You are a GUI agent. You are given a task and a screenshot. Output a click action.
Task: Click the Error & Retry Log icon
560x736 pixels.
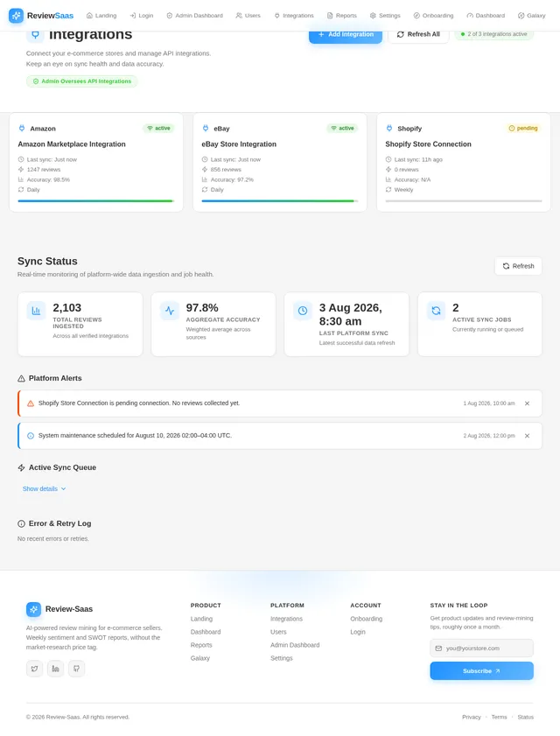[21, 523]
